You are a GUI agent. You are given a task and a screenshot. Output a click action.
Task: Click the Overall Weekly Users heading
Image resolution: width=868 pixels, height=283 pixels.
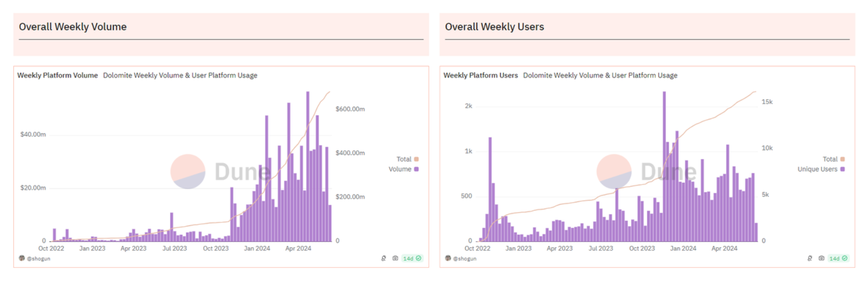(x=494, y=27)
